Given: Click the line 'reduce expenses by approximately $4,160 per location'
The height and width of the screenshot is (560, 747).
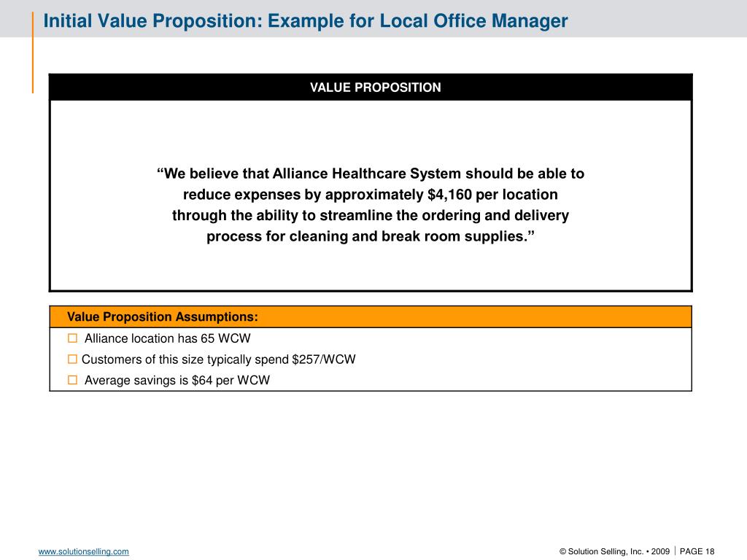Looking at the screenshot, I should pyautogui.click(x=371, y=194).
